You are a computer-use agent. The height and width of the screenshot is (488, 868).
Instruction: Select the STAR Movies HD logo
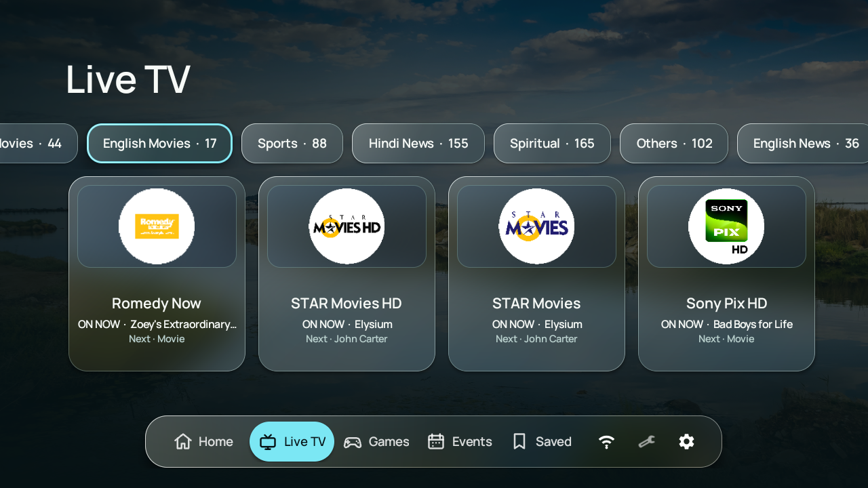coord(347,226)
